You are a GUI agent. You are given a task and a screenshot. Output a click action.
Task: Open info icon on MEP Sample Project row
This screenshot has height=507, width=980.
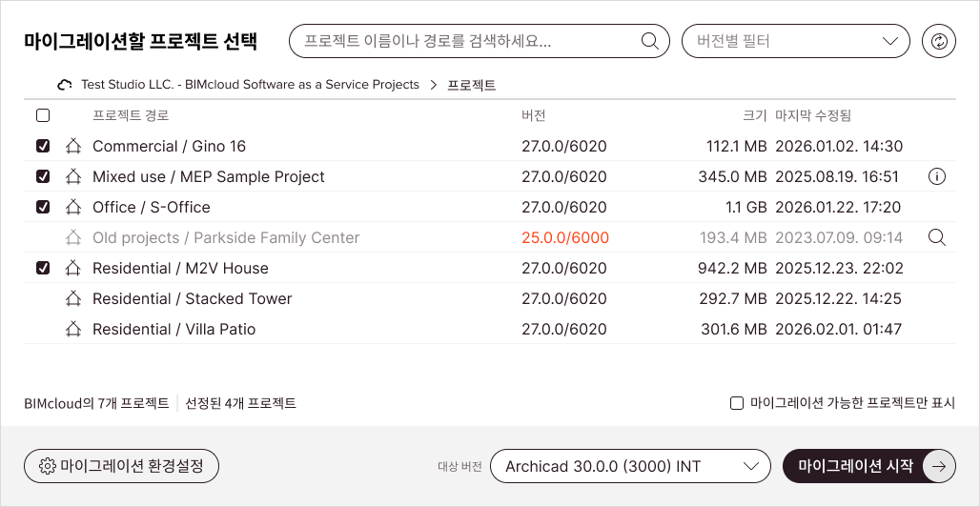(x=937, y=177)
